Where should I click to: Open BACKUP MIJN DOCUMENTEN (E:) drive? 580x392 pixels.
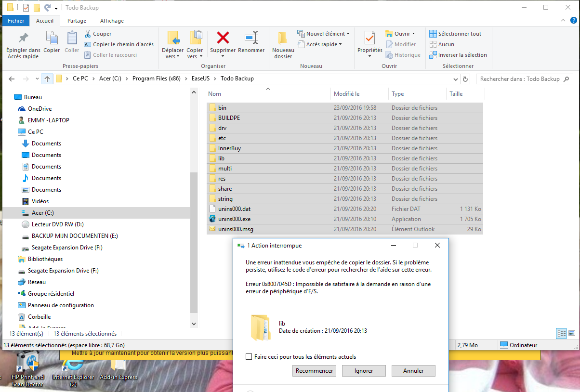click(x=75, y=236)
